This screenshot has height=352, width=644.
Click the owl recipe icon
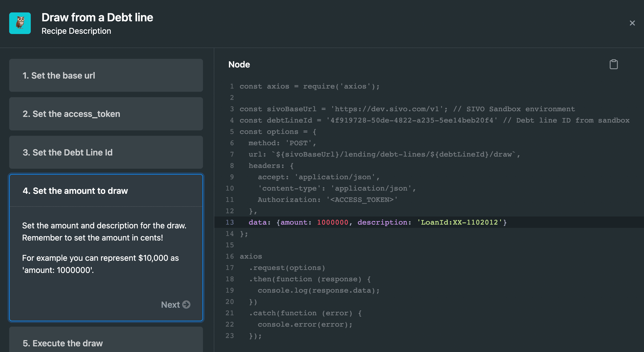coord(20,23)
